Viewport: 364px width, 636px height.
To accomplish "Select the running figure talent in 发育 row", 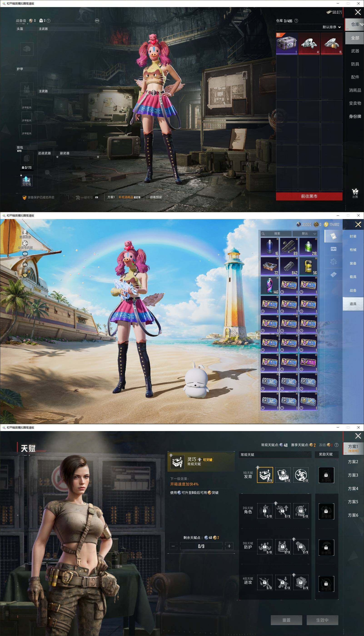I will coord(301,475).
